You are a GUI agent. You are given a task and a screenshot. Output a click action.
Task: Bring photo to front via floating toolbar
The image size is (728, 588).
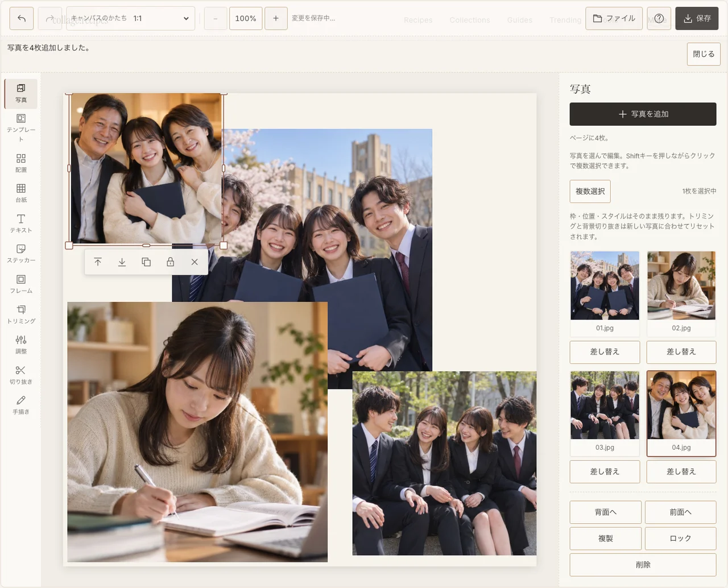(98, 262)
